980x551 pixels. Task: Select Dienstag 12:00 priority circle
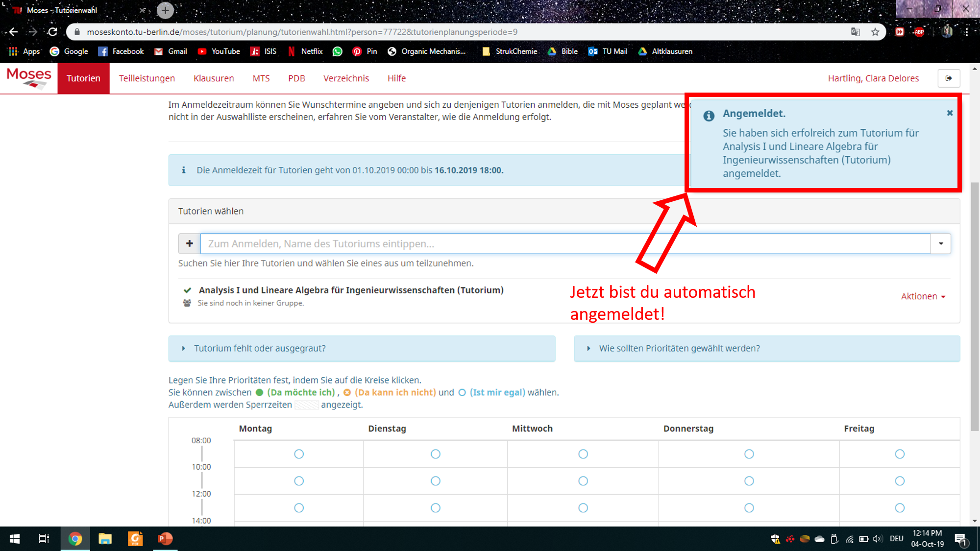pos(436,508)
